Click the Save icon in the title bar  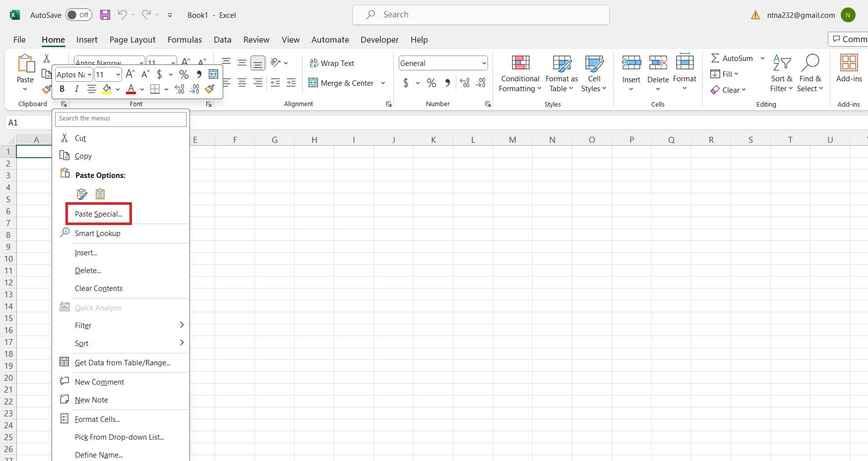coord(105,15)
